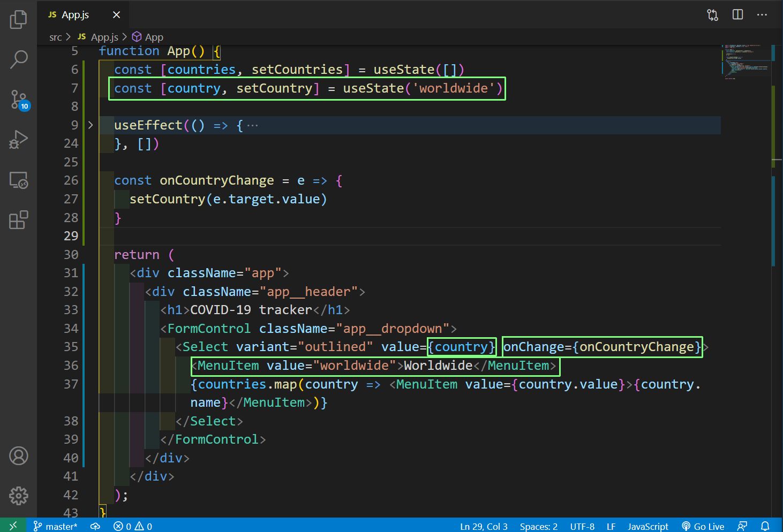Open the Explorer view in activity bar

coord(18,20)
